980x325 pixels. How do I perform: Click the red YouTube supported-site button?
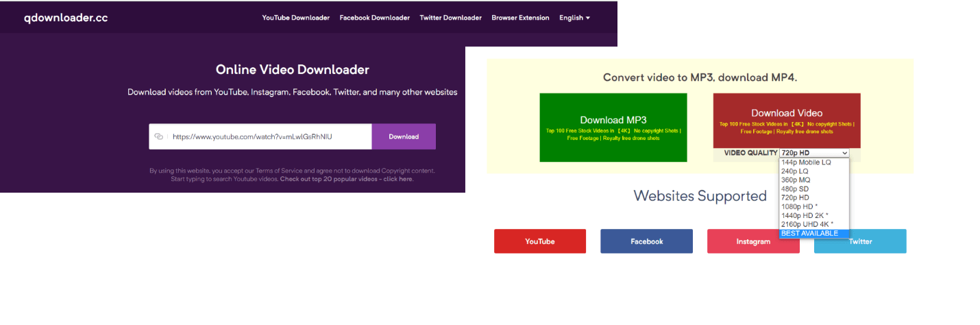click(540, 241)
